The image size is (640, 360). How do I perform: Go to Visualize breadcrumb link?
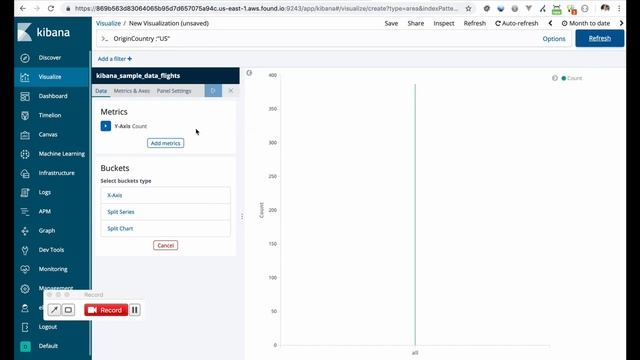pyautogui.click(x=108, y=23)
